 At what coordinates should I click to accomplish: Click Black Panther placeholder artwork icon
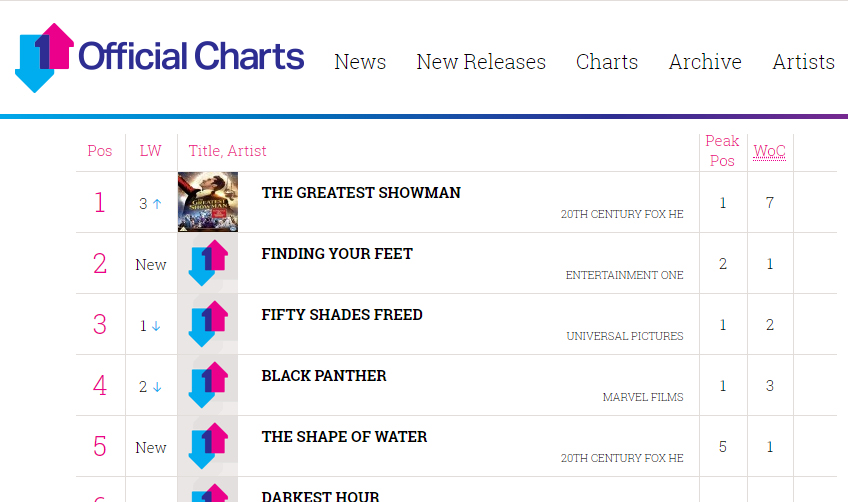pos(208,386)
